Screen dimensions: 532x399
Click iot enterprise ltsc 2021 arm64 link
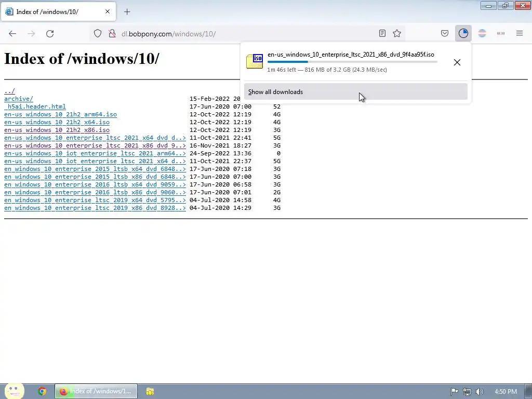point(95,153)
